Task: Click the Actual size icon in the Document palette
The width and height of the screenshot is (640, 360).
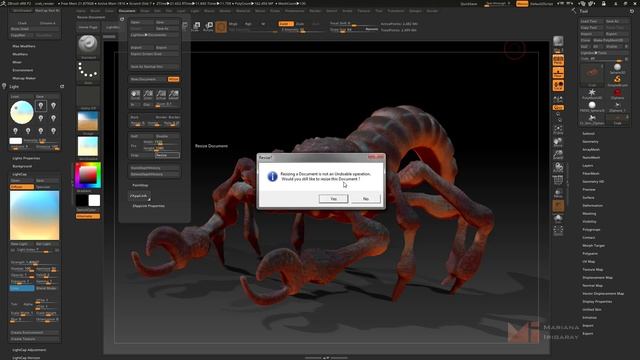Action: pos(161,95)
